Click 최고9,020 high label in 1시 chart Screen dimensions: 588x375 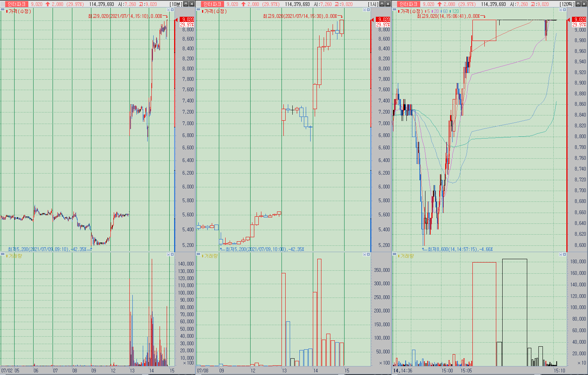(300, 16)
